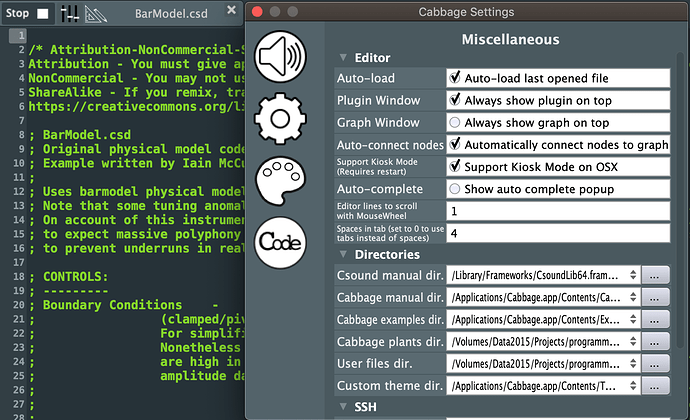This screenshot has width=690, height=420.
Task: Click the 'Uses barmodel physical model' line
Action: coord(136,192)
